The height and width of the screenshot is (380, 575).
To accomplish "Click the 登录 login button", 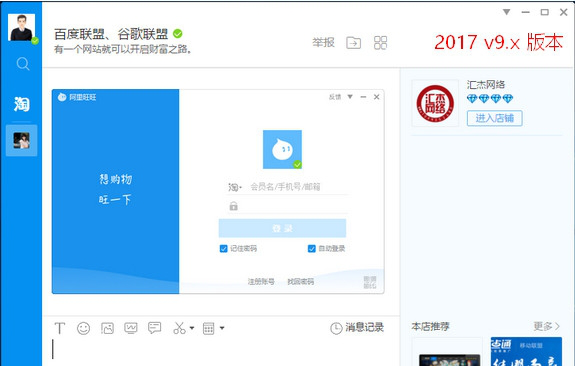I will (x=282, y=229).
